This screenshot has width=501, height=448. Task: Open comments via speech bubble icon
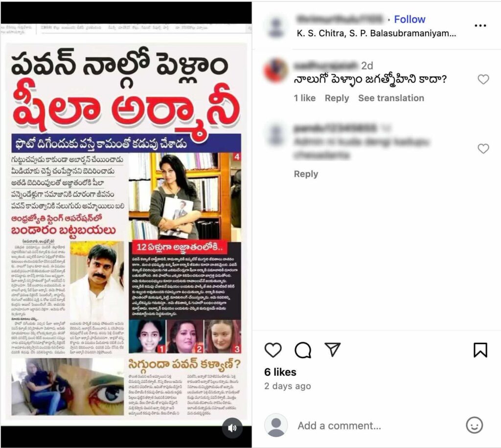(302, 350)
